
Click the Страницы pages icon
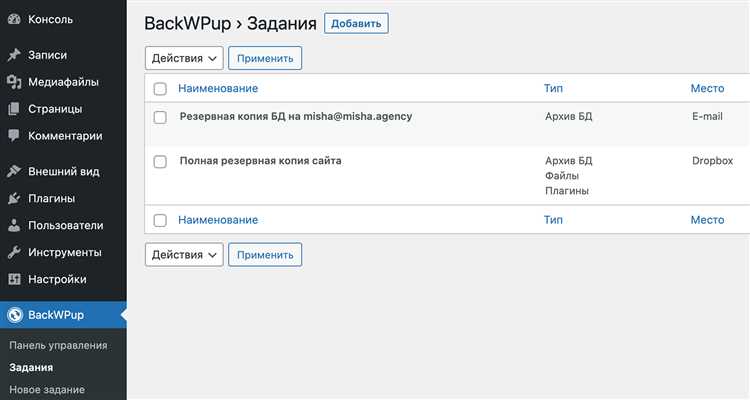click(14, 109)
